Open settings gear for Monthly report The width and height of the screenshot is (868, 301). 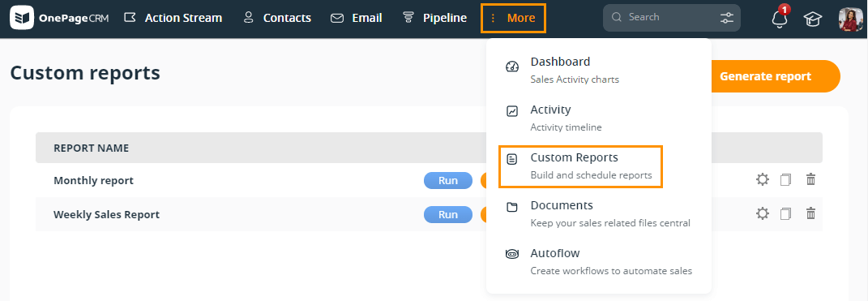pos(763,179)
